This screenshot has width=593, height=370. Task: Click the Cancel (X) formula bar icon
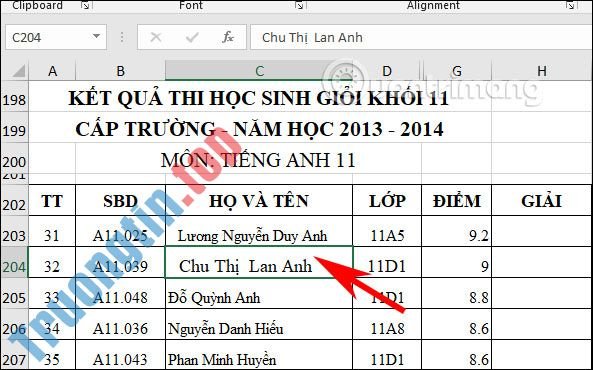point(156,37)
